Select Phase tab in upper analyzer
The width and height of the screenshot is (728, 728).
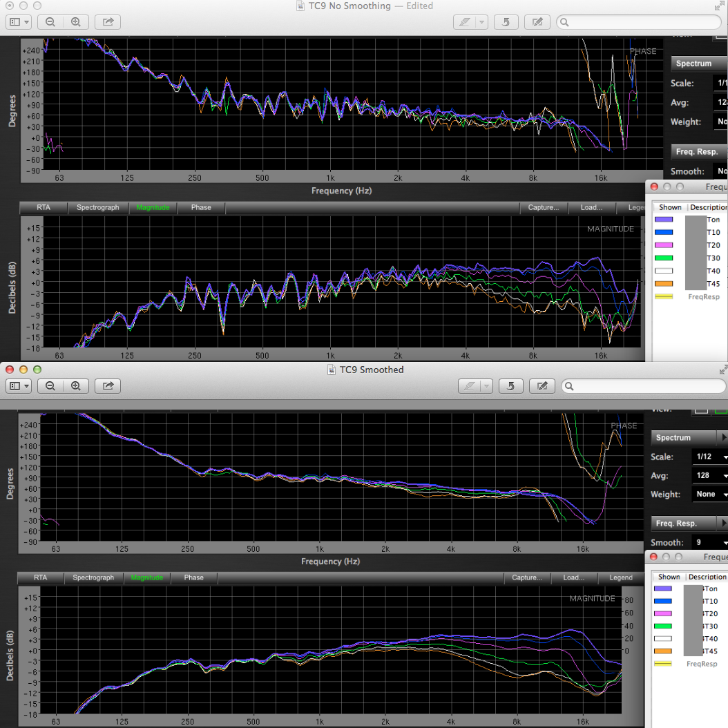pos(201,207)
